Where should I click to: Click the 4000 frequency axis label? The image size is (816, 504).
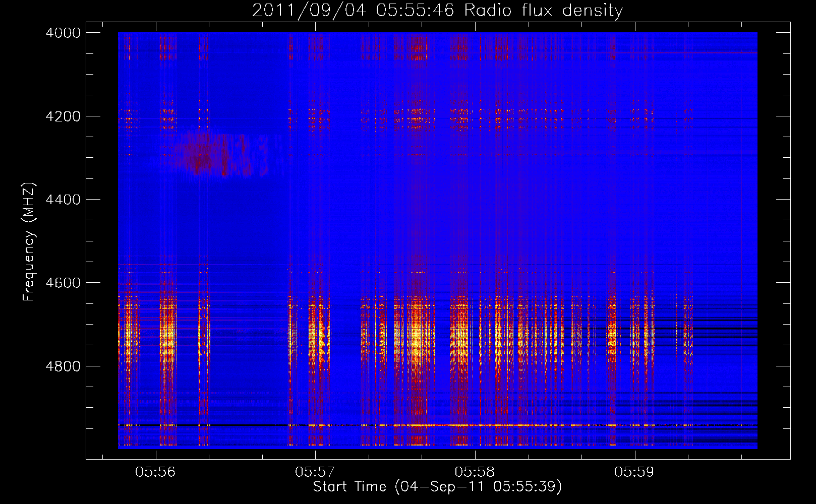pyautogui.click(x=63, y=33)
